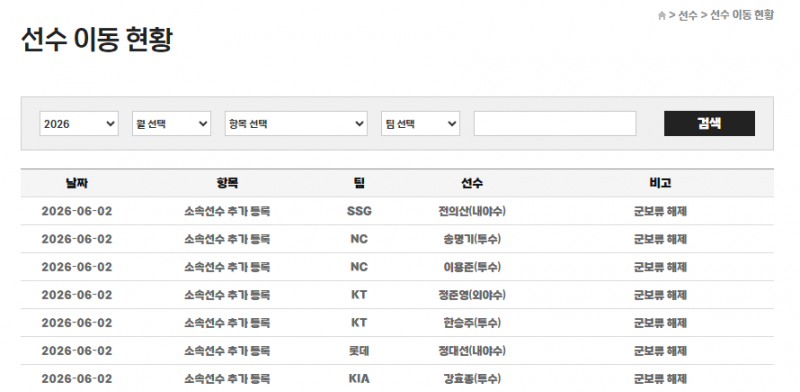Click the 팀 column header

click(359, 183)
